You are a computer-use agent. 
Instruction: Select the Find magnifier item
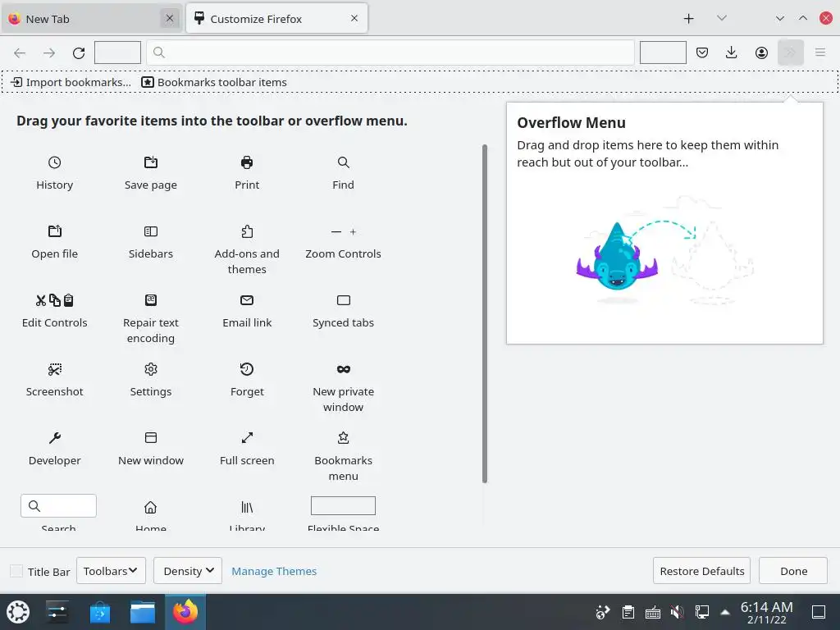[x=344, y=174]
